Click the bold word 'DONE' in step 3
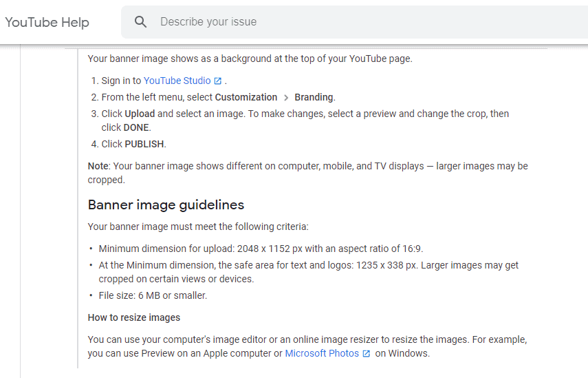Viewport: 588px width, 378px height. [x=136, y=127]
